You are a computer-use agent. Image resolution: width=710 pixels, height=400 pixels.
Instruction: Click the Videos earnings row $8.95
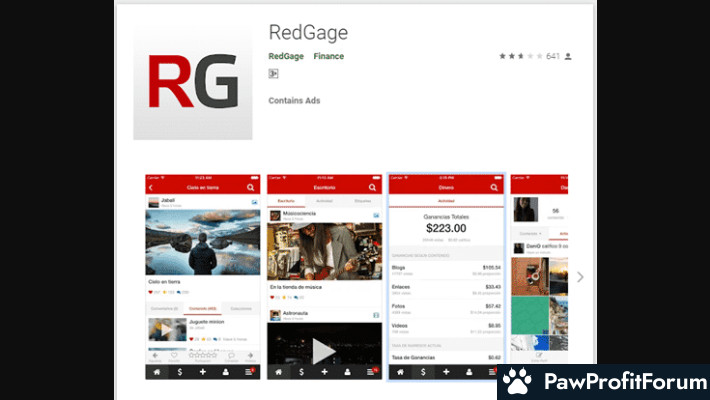446,329
